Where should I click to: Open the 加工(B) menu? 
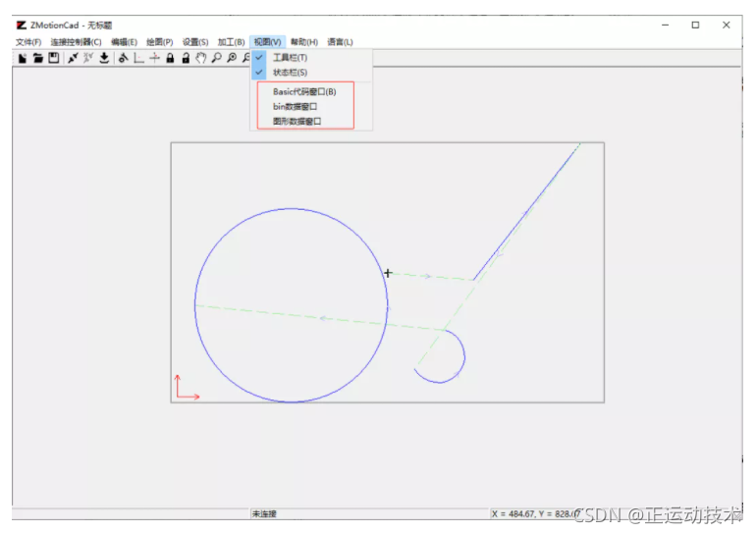pos(231,42)
